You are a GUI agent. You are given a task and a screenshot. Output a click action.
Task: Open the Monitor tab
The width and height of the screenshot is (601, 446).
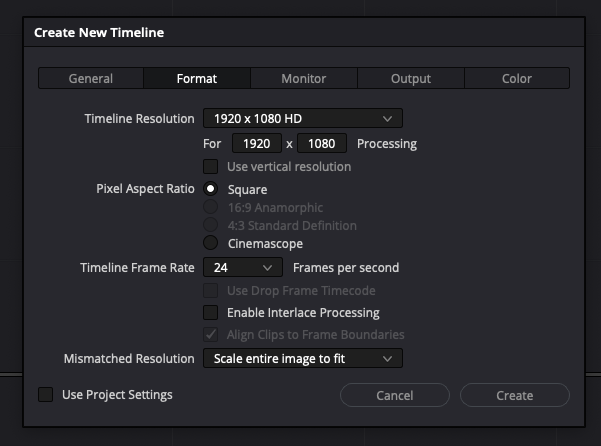coord(304,78)
